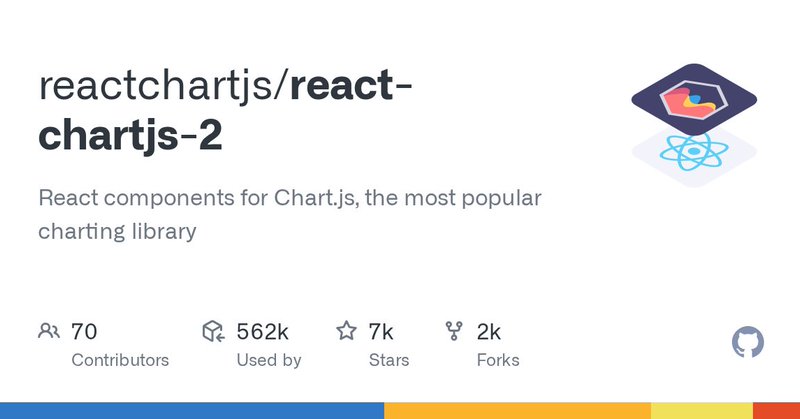
Task: Click the Forks label
Action: pyautogui.click(x=498, y=360)
